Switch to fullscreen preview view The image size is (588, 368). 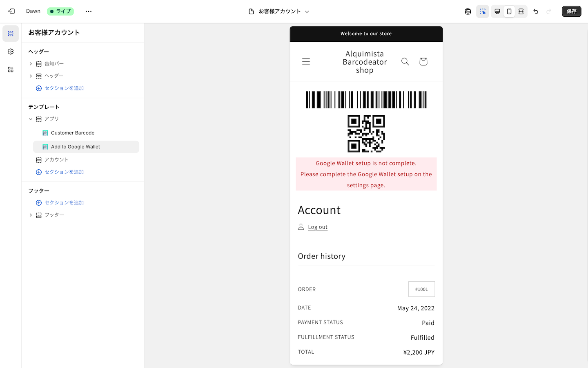tap(521, 11)
